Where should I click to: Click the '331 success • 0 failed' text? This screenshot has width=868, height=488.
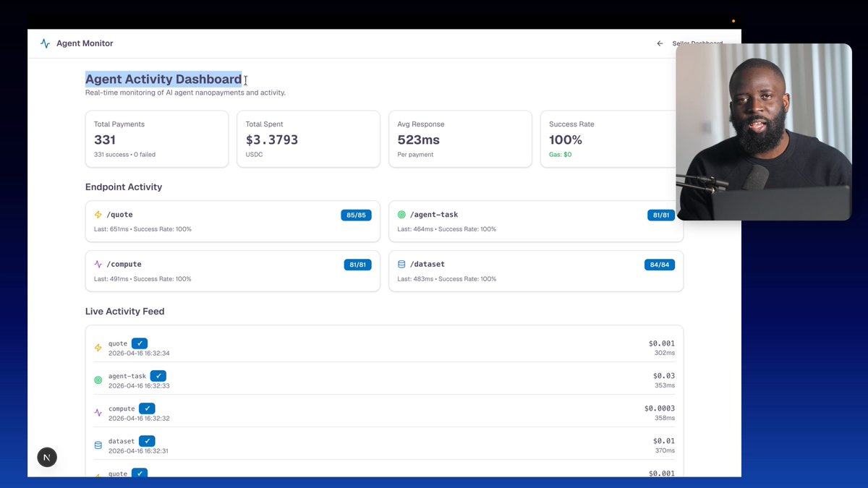(124, 155)
